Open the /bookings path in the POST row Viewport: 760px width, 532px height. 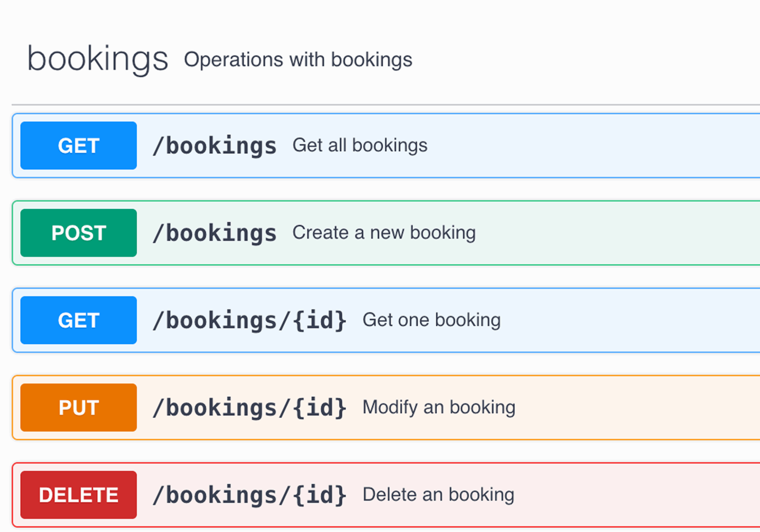point(214,233)
